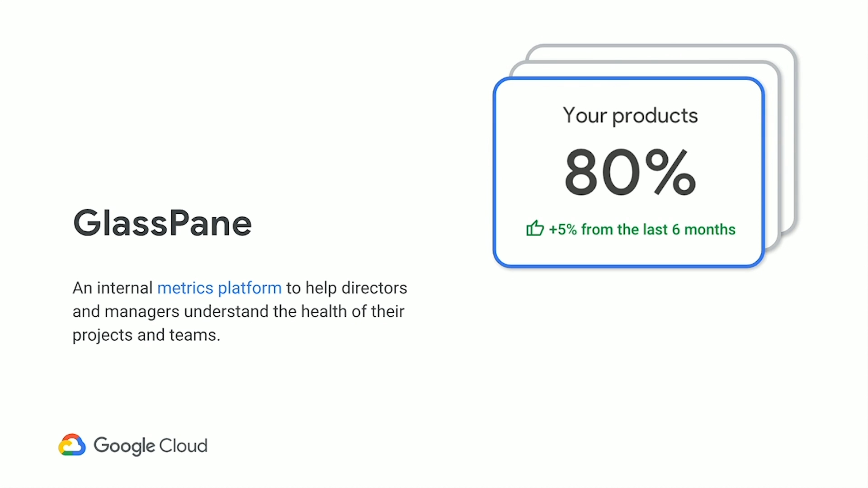Click the green thumbs-up icon
The image size is (868, 488).
[x=535, y=229]
